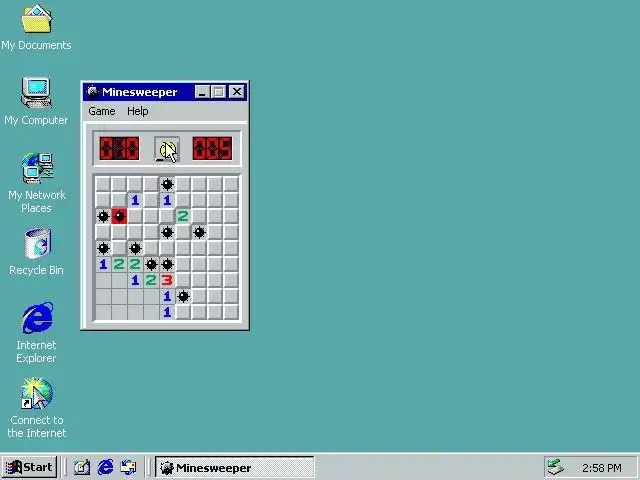
Task: Launch Internet Explorer from quick launch bar
Action: tap(105, 467)
